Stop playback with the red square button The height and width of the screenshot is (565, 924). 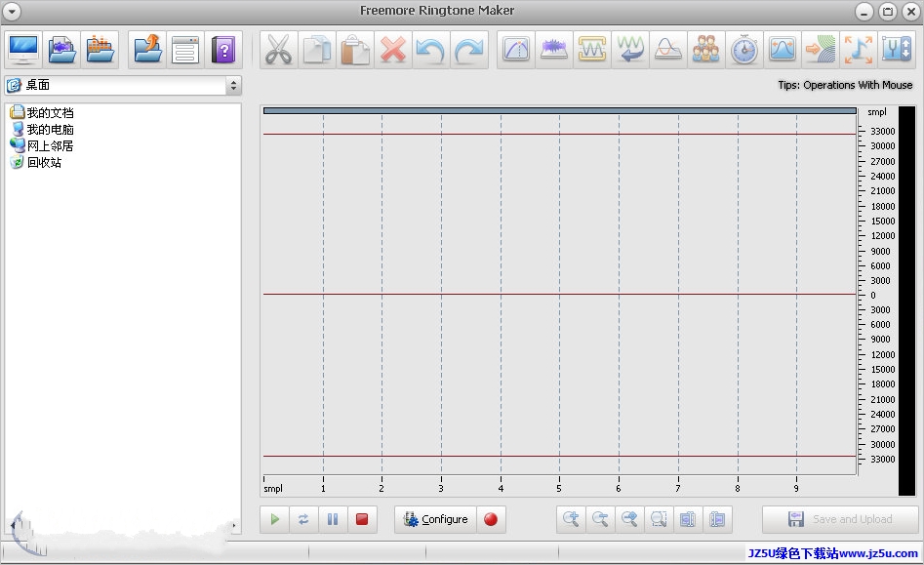click(x=362, y=519)
